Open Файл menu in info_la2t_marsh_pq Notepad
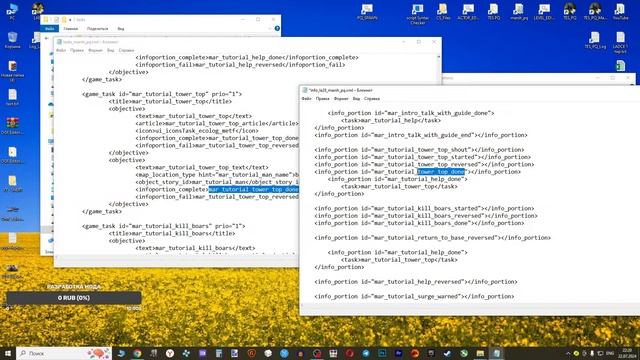This screenshot has width=640, height=360. click(307, 98)
